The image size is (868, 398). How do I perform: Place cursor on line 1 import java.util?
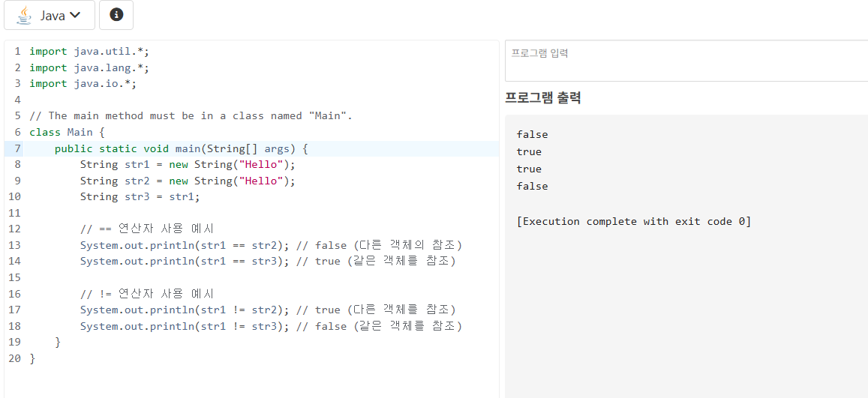pos(89,52)
